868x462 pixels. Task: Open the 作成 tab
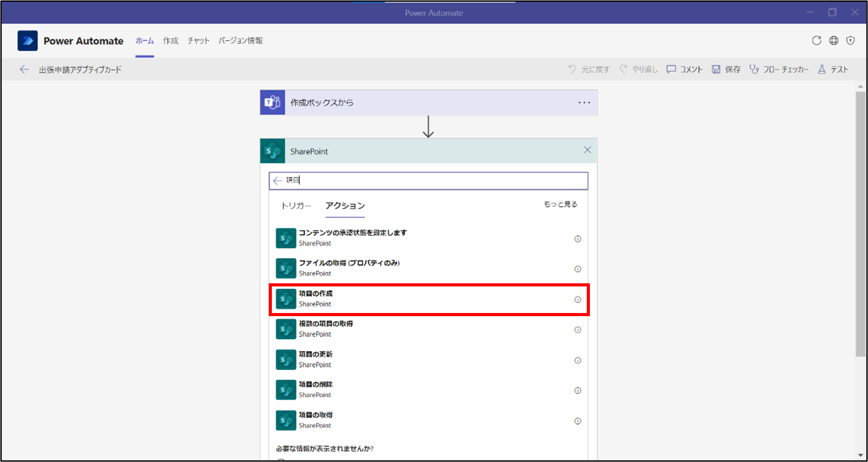tap(170, 41)
